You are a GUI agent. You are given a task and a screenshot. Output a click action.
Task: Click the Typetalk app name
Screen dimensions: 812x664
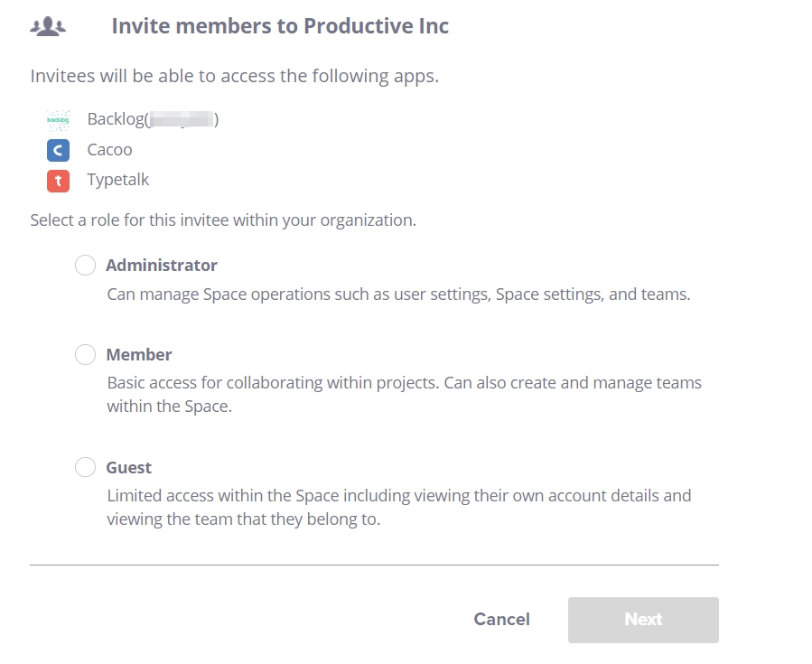[118, 180]
